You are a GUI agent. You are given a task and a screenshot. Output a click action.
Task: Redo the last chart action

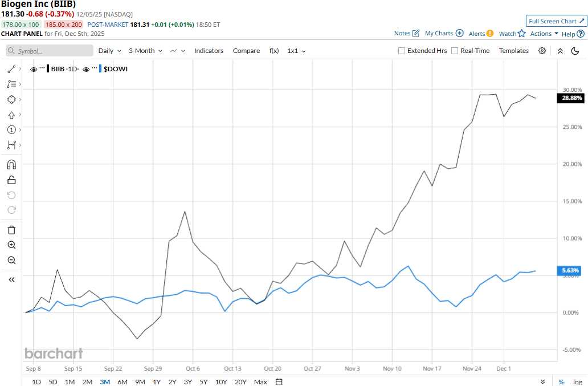(11, 210)
